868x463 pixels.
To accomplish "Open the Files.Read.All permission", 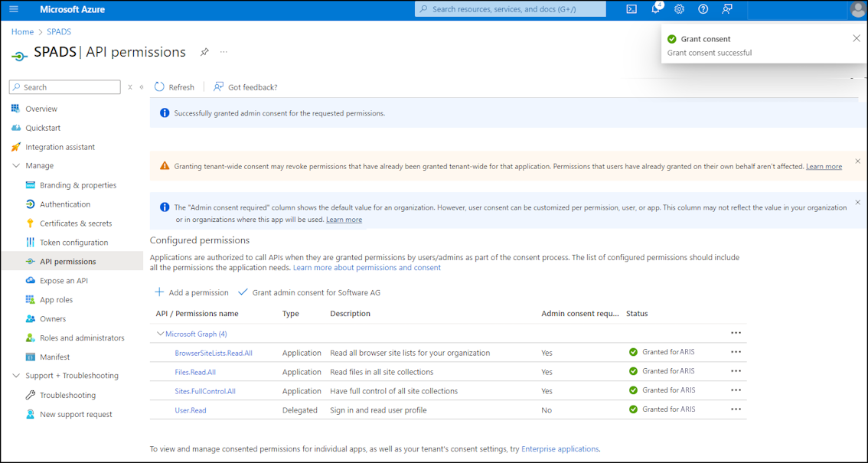I will pos(195,372).
